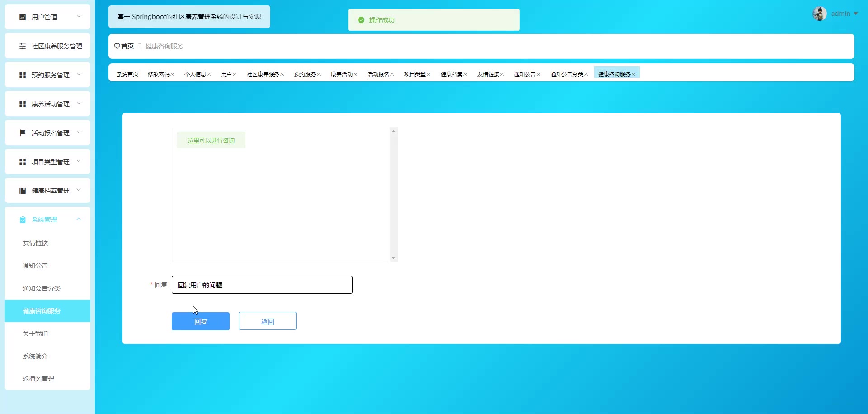This screenshot has height=414, width=868.
Task: Expand the 活动报名管理 menu chevron
Action: 79,132
